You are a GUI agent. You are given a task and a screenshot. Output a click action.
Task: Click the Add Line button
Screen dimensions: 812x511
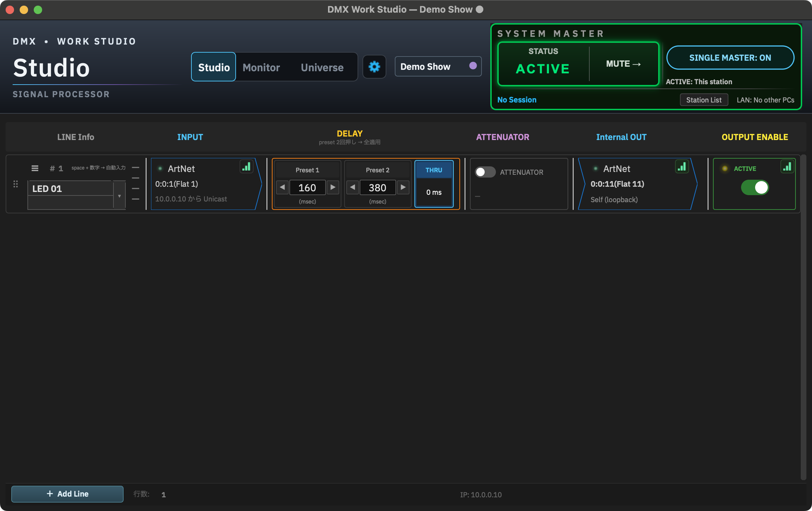[x=67, y=494]
